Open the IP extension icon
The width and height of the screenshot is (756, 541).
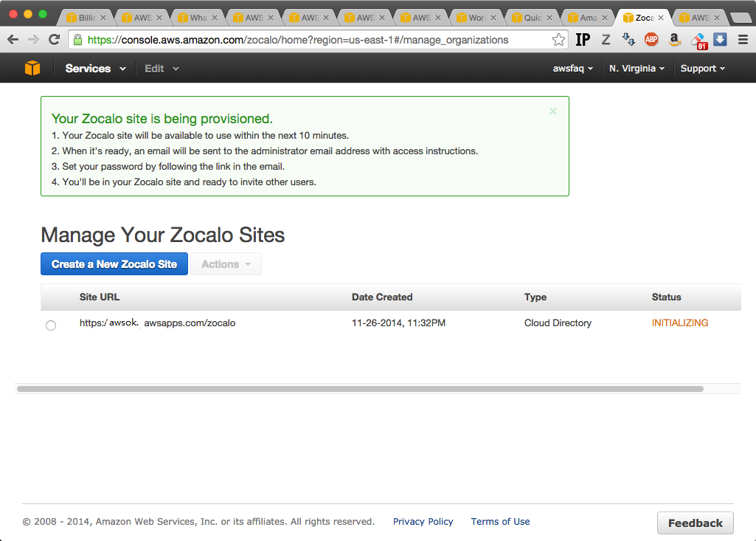[583, 40]
